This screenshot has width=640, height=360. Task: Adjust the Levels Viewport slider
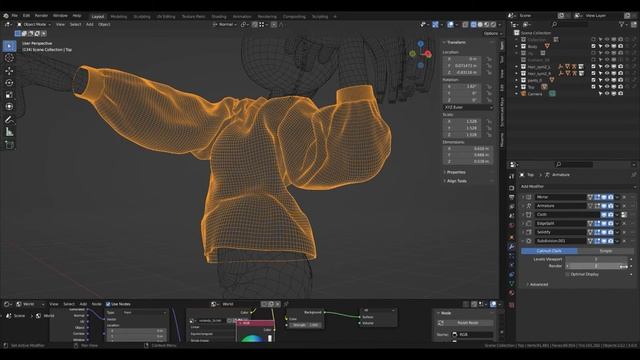point(597,260)
